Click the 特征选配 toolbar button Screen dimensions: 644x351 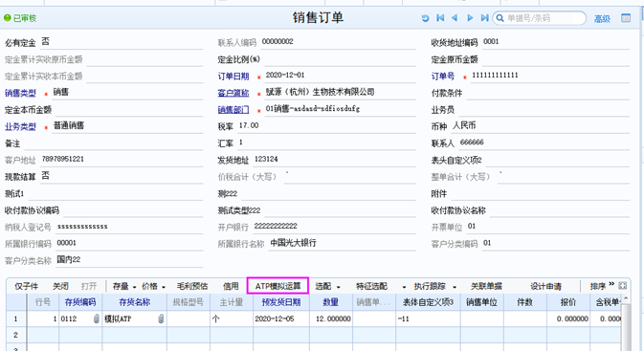(x=371, y=286)
